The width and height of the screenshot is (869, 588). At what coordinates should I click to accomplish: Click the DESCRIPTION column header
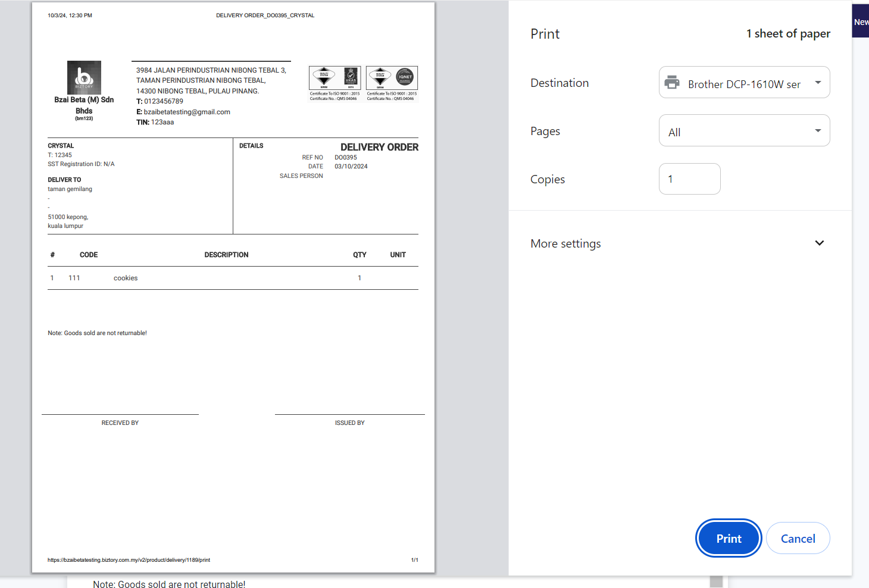[226, 255]
